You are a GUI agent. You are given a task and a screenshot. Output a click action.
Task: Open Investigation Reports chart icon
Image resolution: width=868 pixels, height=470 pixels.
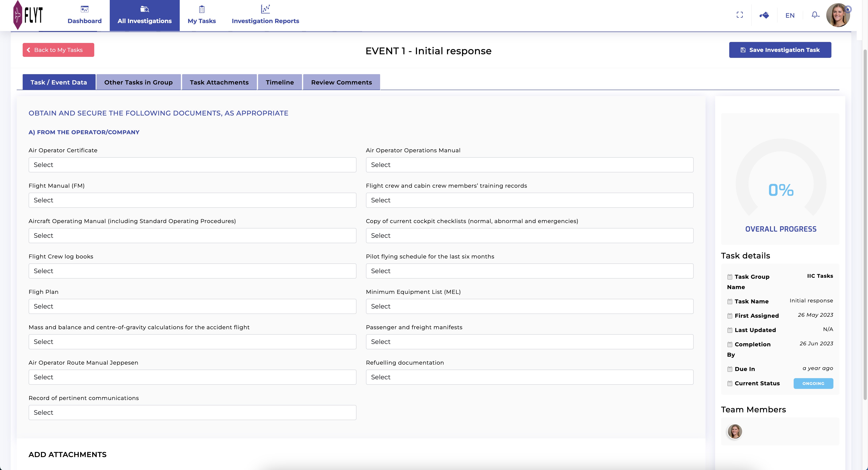click(265, 9)
